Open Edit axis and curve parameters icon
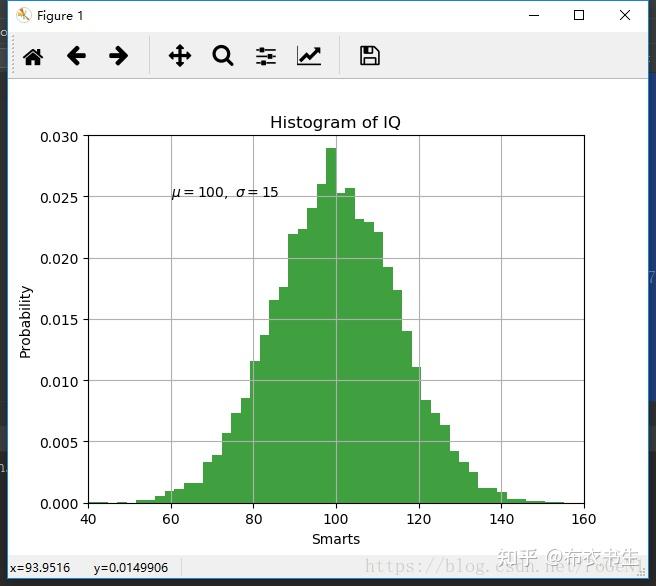 click(309, 56)
